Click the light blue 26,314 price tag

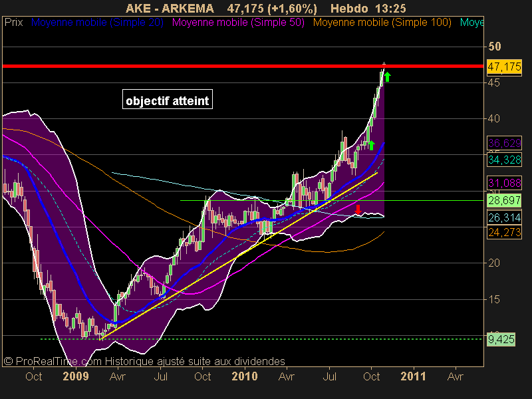pos(504,217)
